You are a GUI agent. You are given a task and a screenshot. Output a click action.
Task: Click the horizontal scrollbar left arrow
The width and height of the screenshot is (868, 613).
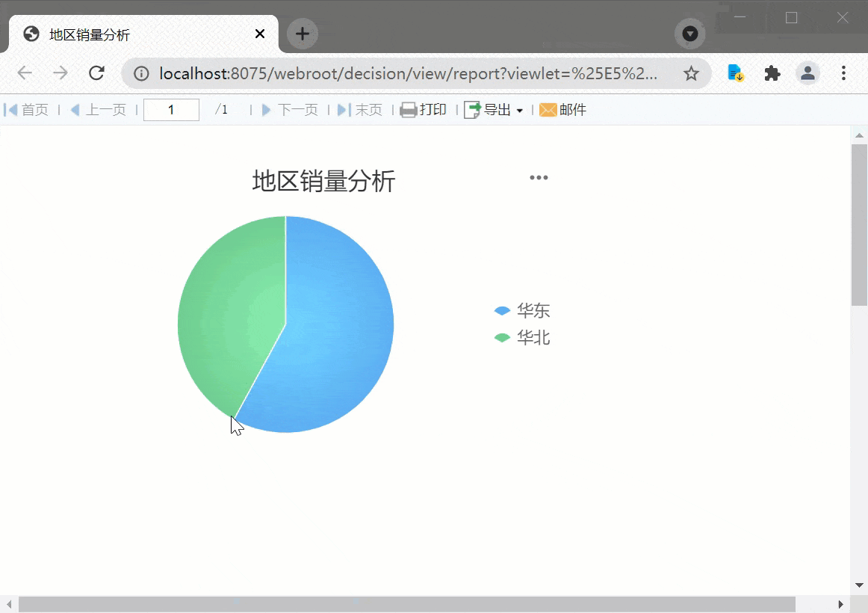[9, 604]
